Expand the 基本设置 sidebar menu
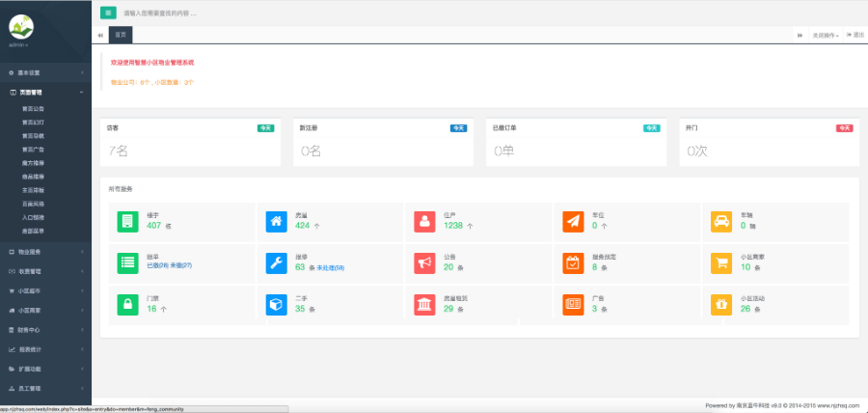868x413 pixels. (45, 73)
